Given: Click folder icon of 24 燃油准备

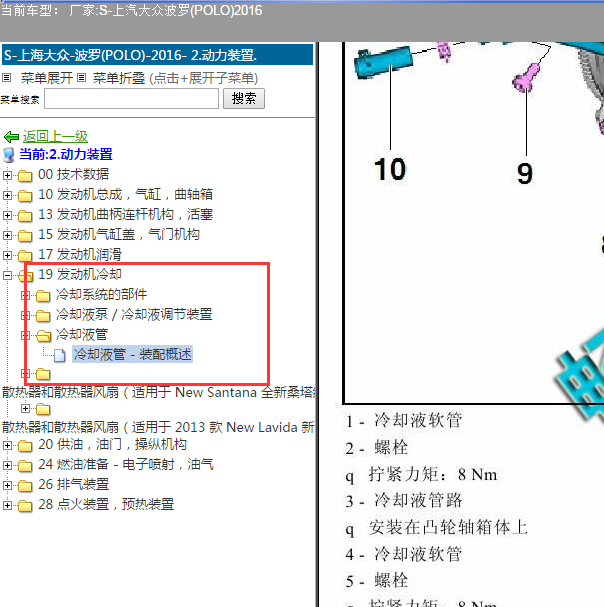Looking at the screenshot, I should coord(25,466).
